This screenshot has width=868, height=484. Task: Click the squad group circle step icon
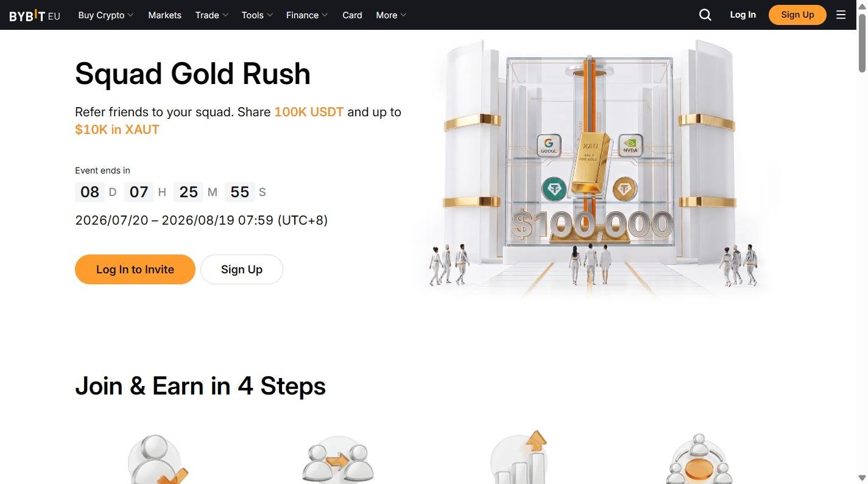[699, 459]
